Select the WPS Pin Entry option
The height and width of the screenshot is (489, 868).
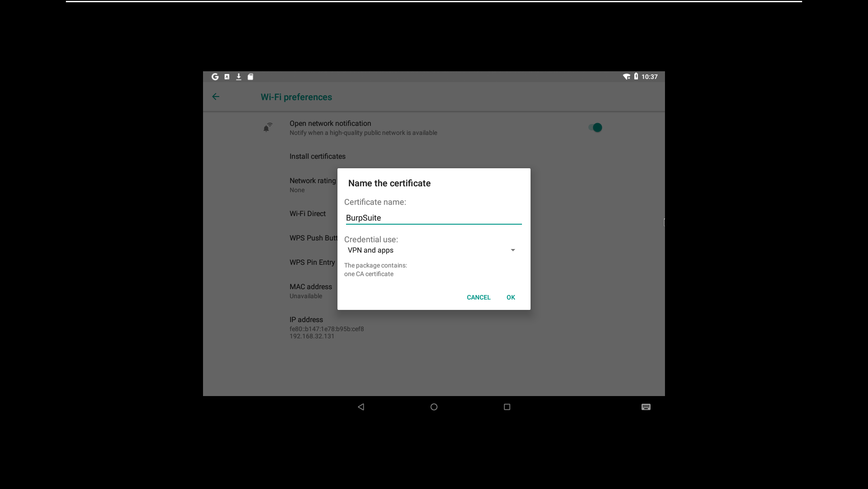click(312, 263)
